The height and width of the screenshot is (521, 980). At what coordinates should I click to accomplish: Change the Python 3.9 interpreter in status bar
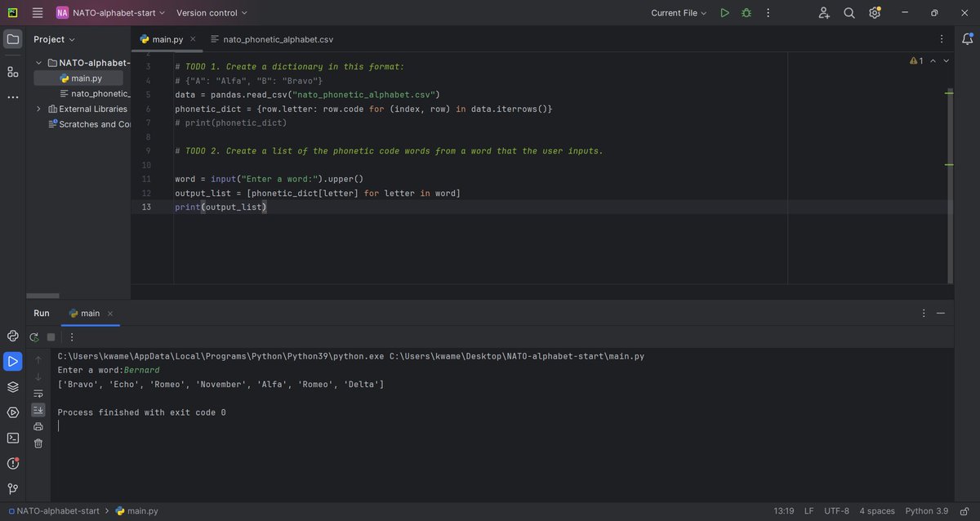(926, 510)
